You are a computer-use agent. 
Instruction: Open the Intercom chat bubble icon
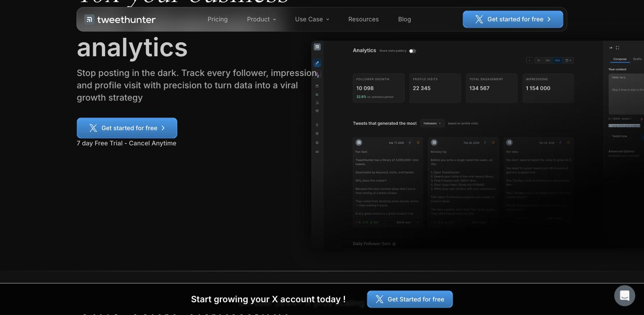(625, 296)
